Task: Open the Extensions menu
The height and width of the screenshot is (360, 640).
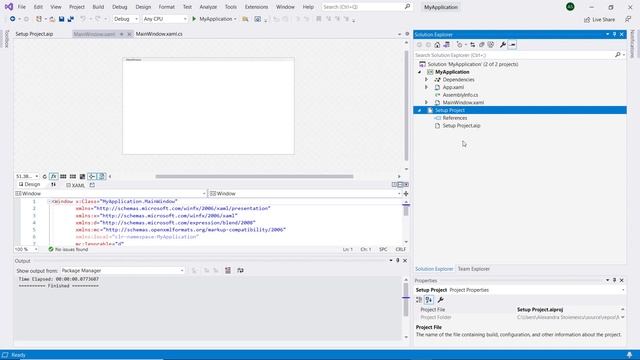Action: pos(256,7)
